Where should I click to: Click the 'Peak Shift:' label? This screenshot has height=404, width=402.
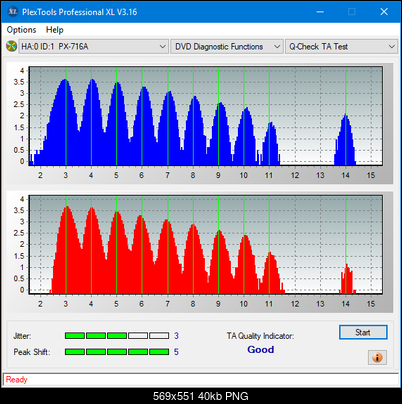pos(32,352)
